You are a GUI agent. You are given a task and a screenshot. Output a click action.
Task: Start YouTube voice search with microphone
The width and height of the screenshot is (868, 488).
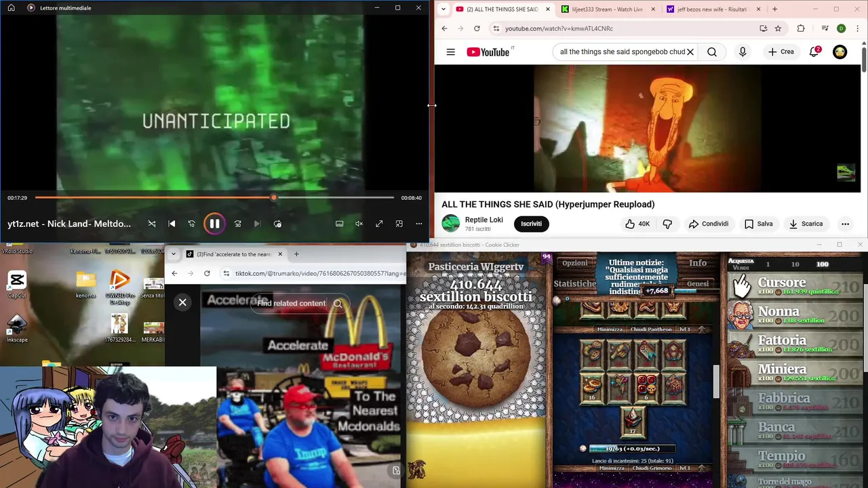(743, 52)
